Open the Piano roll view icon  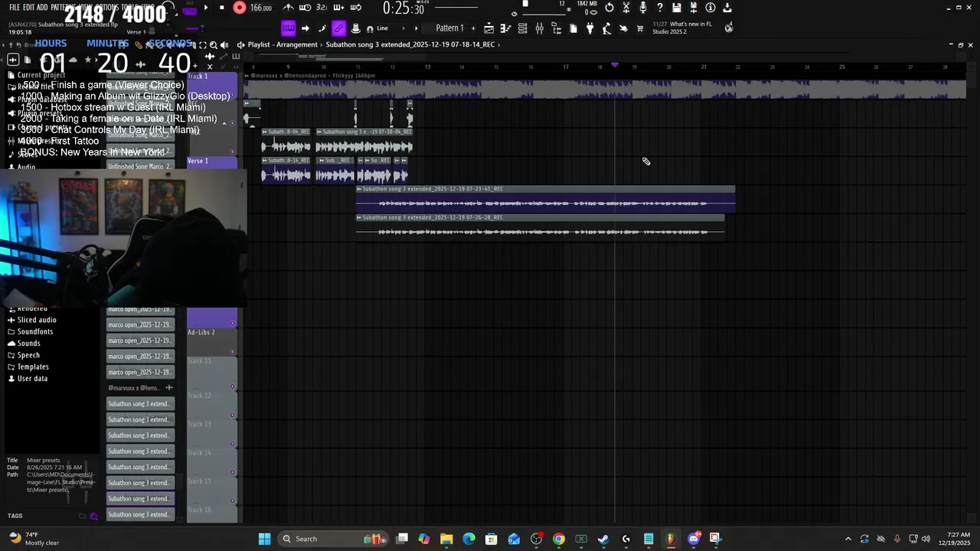click(x=505, y=28)
